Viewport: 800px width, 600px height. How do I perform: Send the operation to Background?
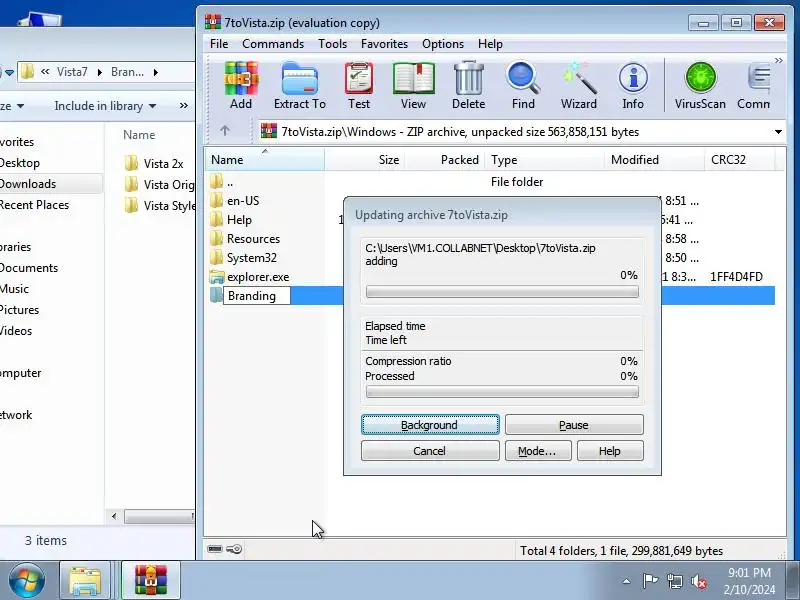(x=430, y=424)
